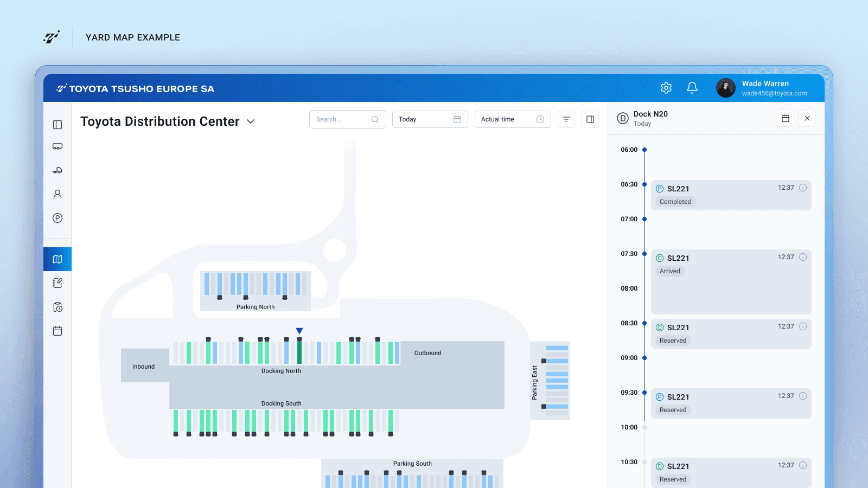Open the Today date picker
Image resolution: width=868 pixels, height=488 pixels.
coord(430,119)
